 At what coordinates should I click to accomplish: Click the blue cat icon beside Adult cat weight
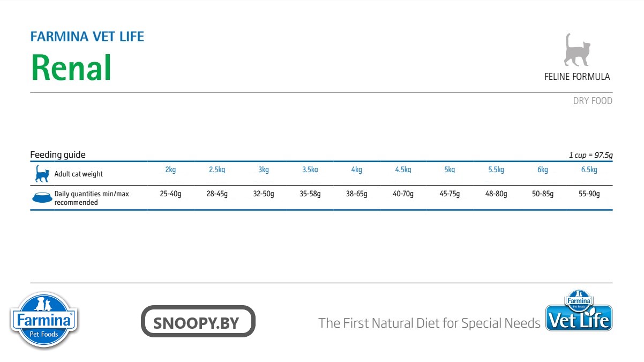(x=42, y=174)
